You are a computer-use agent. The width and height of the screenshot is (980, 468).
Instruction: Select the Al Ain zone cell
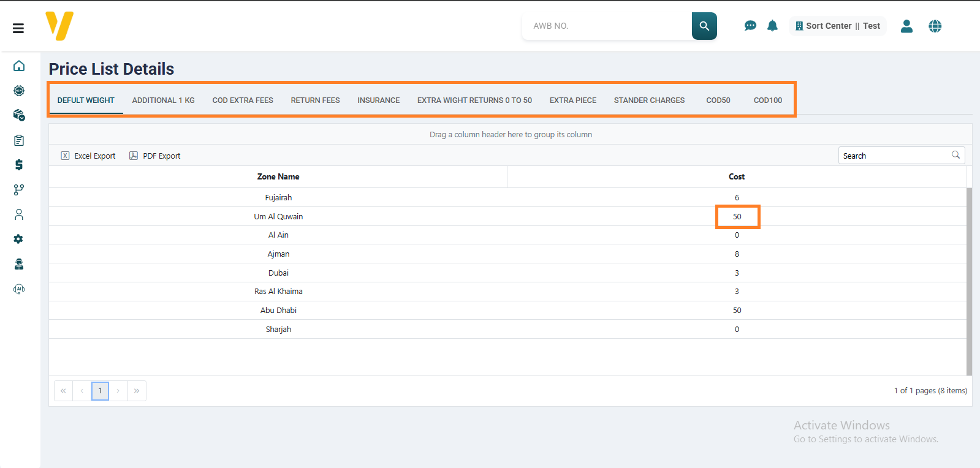(278, 235)
